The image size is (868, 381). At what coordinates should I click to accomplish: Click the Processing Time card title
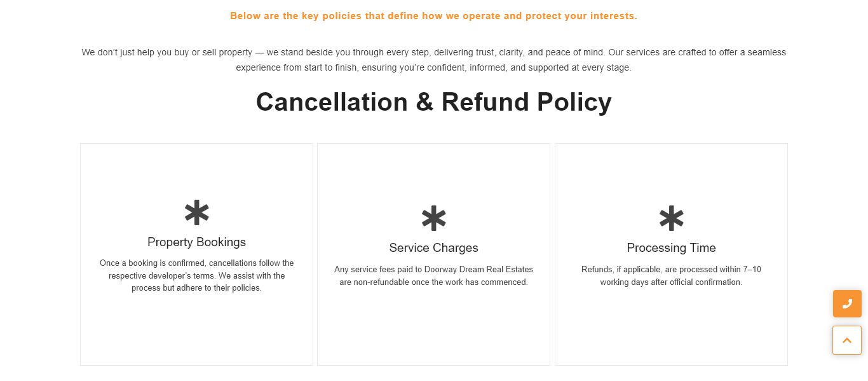click(671, 248)
